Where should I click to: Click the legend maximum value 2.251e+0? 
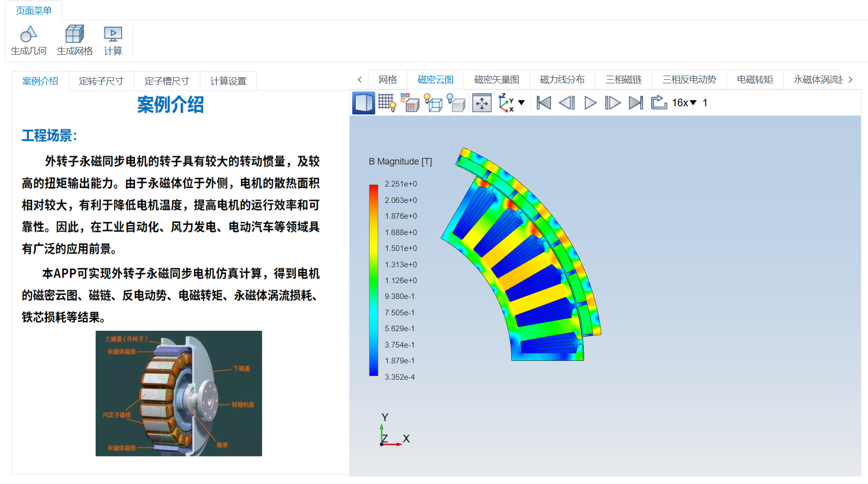[401, 184]
